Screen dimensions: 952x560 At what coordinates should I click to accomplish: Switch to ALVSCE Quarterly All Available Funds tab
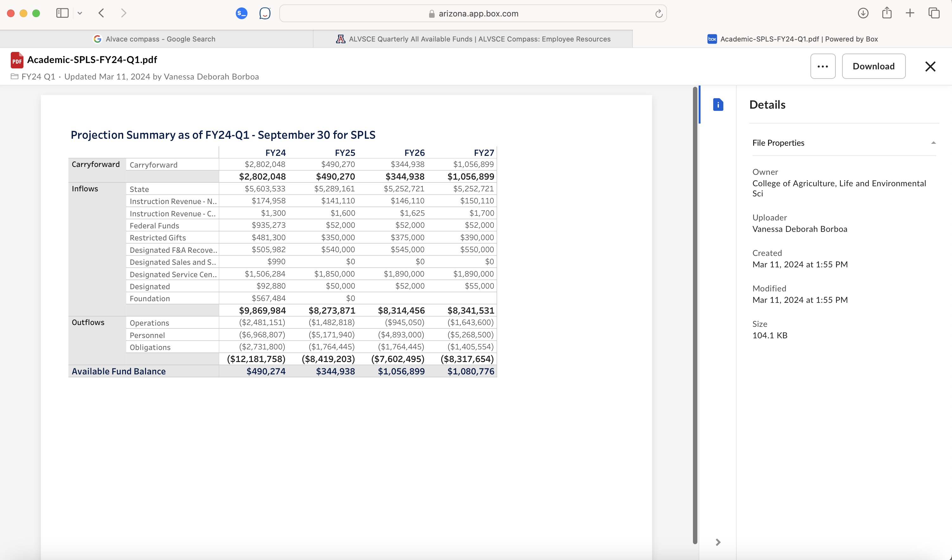[473, 39]
